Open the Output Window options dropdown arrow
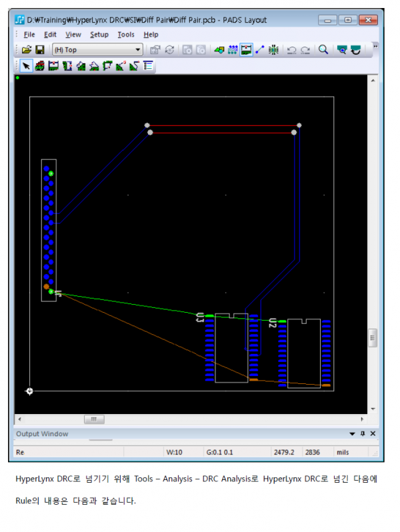This screenshot has height=532, width=400. pos(353,434)
